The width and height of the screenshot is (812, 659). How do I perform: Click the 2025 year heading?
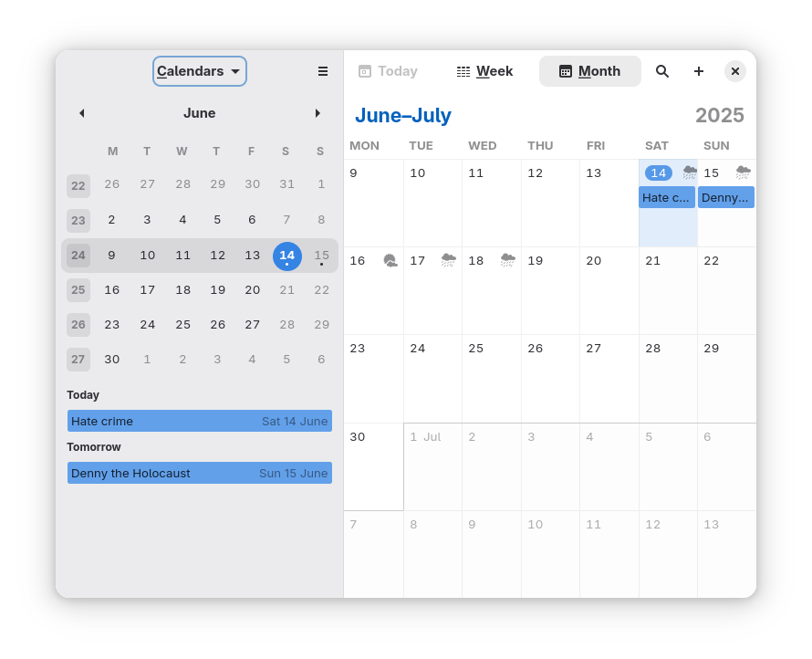pyautogui.click(x=719, y=115)
